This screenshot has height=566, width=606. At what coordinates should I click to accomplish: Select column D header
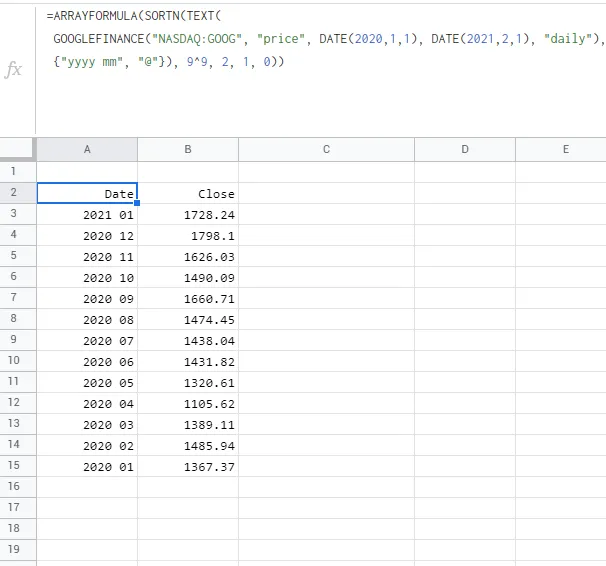tap(465, 150)
